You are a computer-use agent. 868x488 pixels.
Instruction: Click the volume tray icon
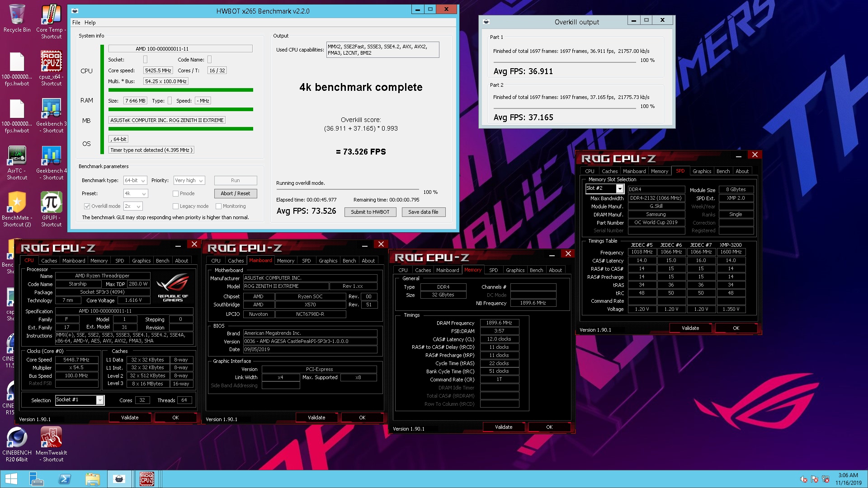coord(804,479)
